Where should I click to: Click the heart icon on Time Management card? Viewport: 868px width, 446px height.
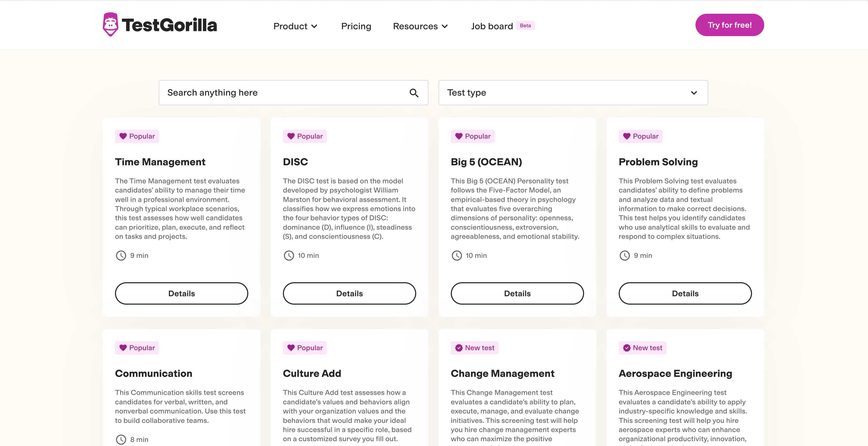(123, 136)
